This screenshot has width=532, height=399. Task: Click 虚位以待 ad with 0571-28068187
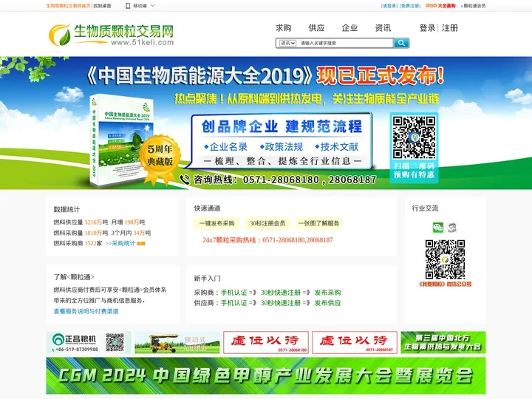coord(355,342)
